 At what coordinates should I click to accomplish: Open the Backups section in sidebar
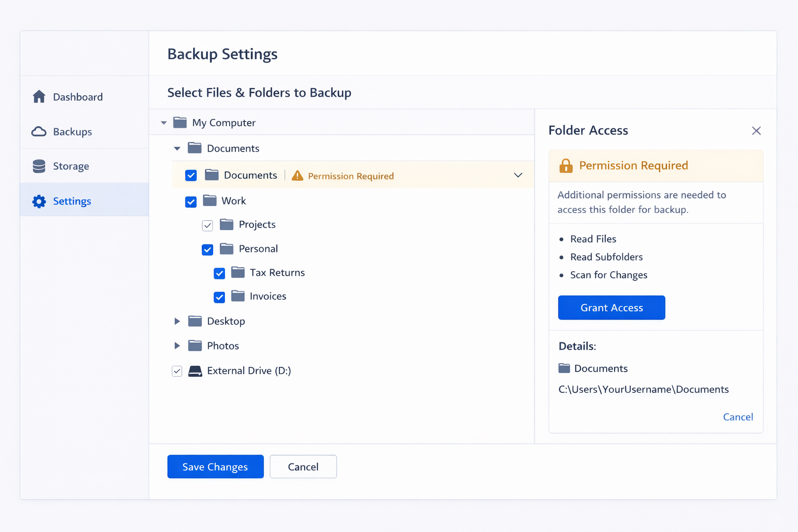point(72,132)
